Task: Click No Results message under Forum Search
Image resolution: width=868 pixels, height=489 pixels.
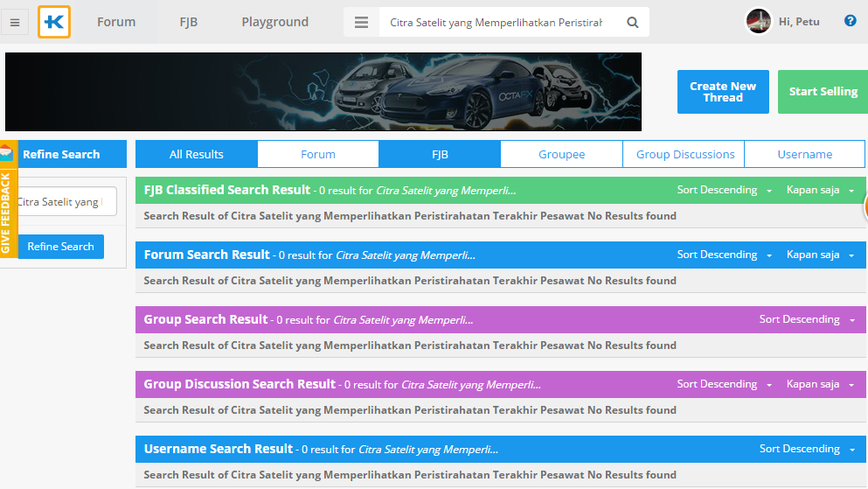Action: (410, 281)
